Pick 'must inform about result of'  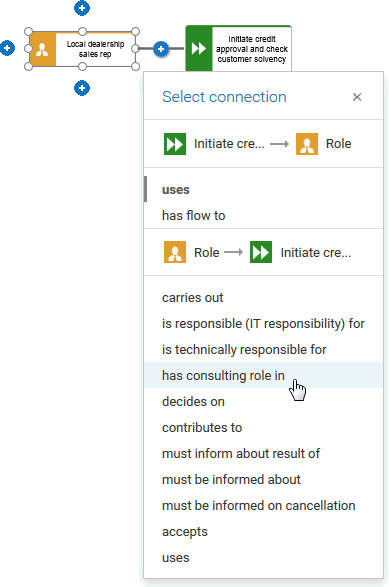241,453
